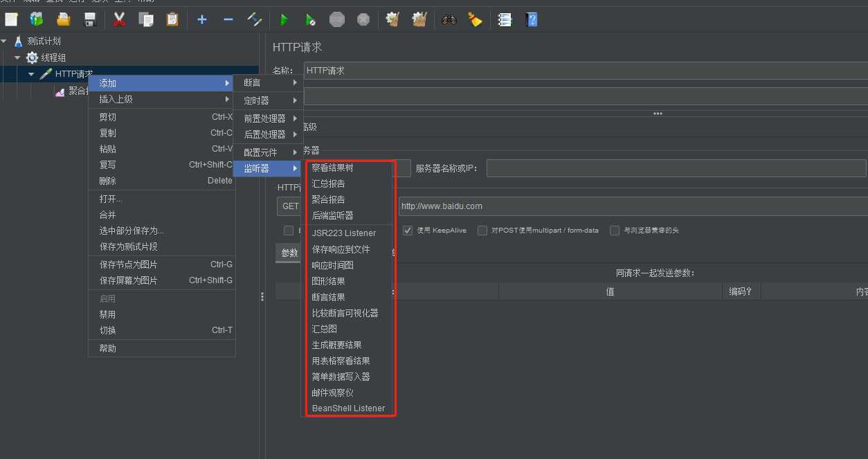
Task: Enable 对POST使用multipart / form-data checkbox
Action: click(482, 231)
